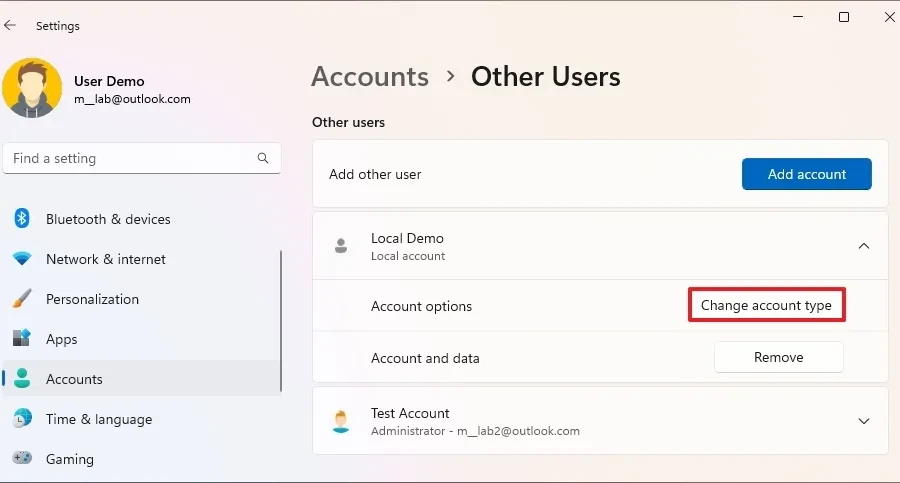Click the Add other user label

point(375,174)
